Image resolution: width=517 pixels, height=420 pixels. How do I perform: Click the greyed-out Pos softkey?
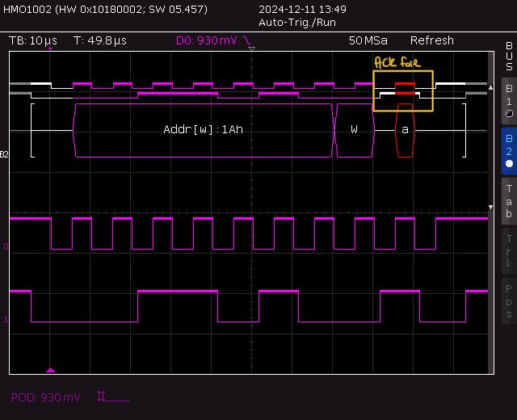[x=508, y=300]
